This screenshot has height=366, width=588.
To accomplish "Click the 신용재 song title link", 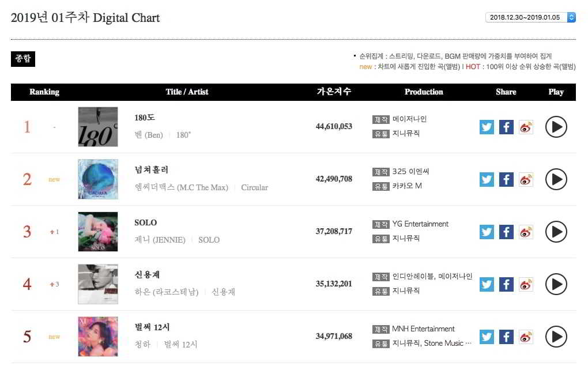I will [x=147, y=275].
